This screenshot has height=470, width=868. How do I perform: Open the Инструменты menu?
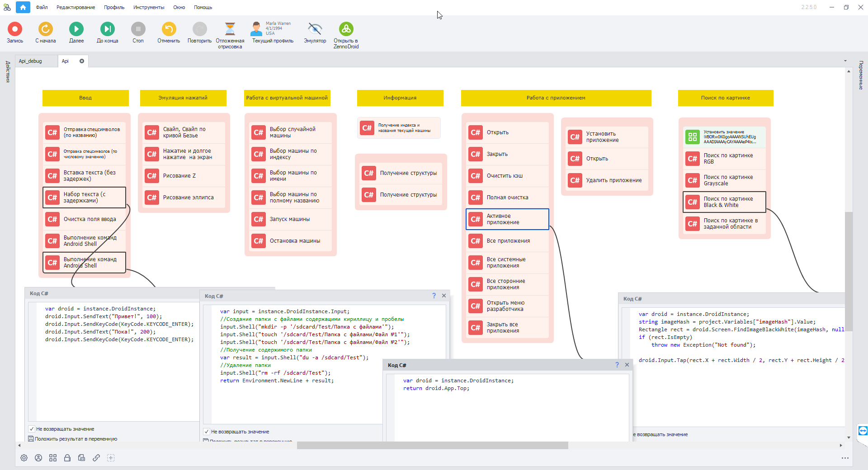[149, 7]
